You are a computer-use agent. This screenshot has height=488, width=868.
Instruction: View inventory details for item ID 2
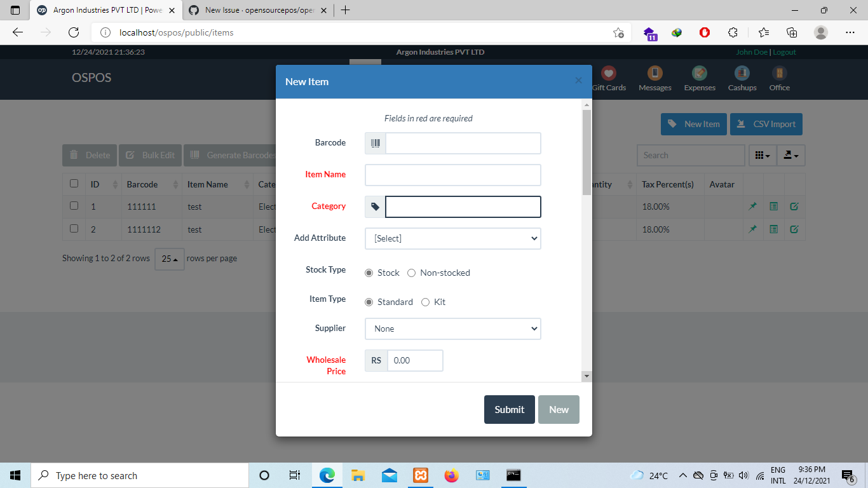(x=773, y=229)
